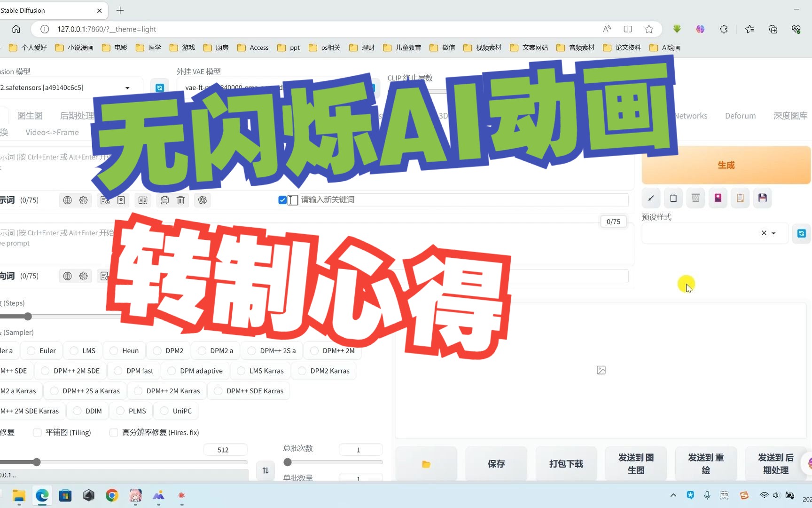Click the Steps slider handle

pyautogui.click(x=28, y=317)
